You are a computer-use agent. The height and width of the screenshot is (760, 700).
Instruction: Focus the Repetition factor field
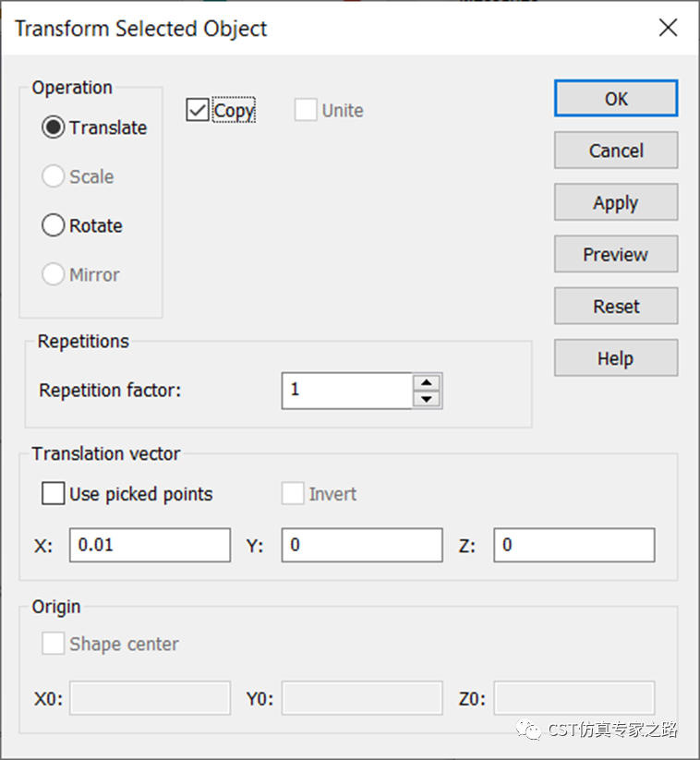(x=347, y=391)
